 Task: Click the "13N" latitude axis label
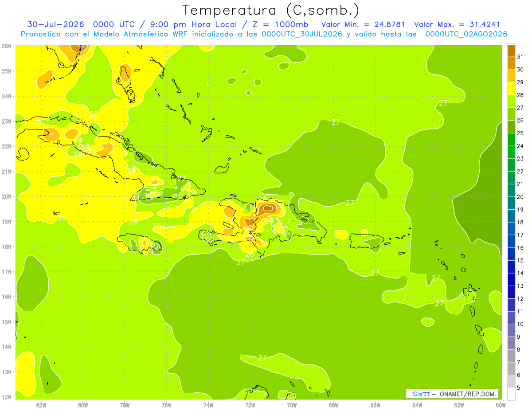pyautogui.click(x=7, y=372)
